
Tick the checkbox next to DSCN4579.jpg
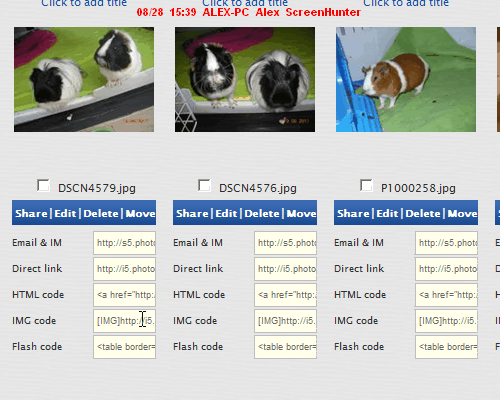click(43, 186)
